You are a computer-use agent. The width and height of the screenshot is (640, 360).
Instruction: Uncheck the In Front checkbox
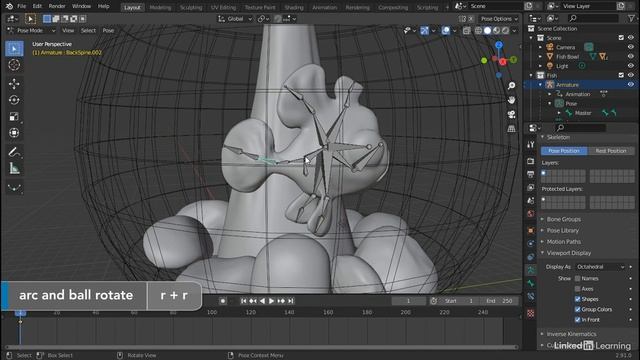pyautogui.click(x=578, y=320)
